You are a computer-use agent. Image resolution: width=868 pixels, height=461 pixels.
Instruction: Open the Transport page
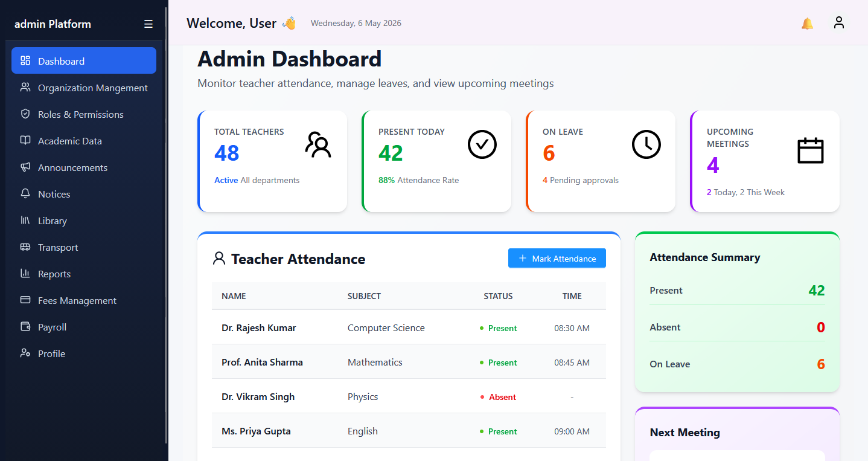[84, 247]
